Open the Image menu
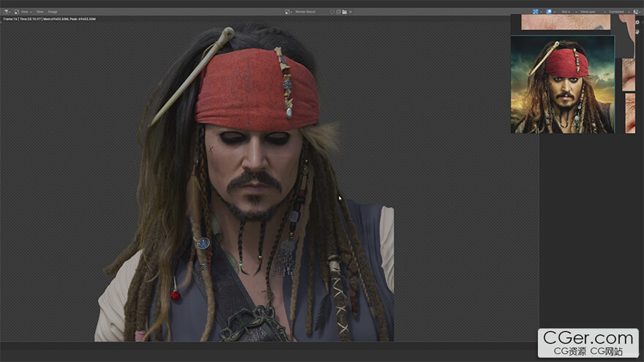The image size is (644, 362). point(53,12)
